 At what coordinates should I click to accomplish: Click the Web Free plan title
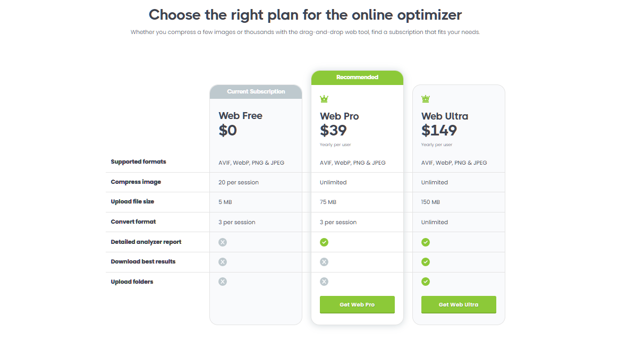(x=240, y=116)
